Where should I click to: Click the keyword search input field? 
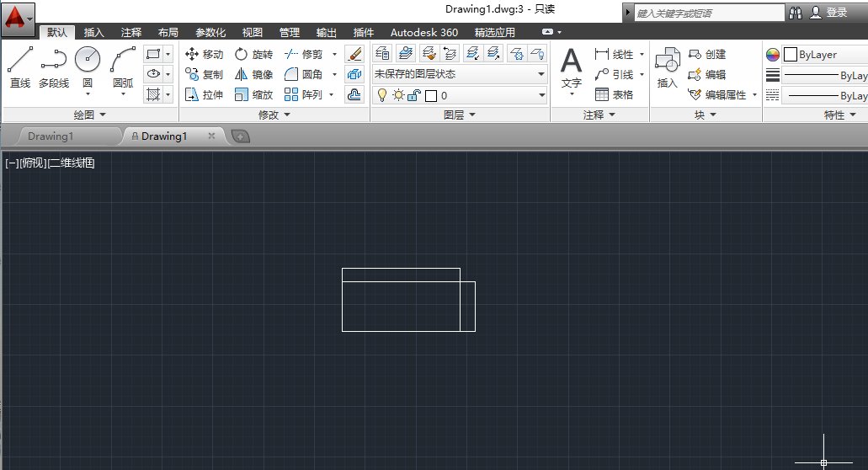pos(707,13)
